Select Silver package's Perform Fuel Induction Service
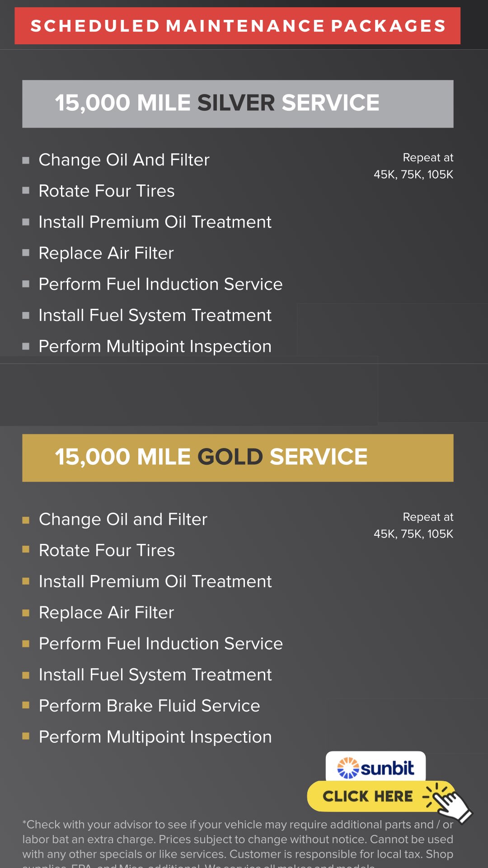 click(x=160, y=284)
